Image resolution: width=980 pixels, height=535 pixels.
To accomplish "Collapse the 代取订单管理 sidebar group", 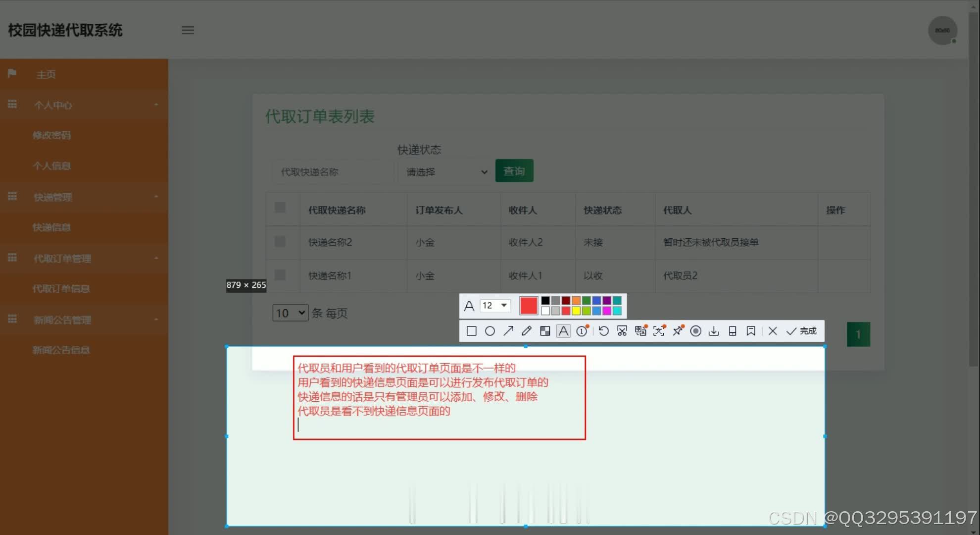I will point(84,259).
